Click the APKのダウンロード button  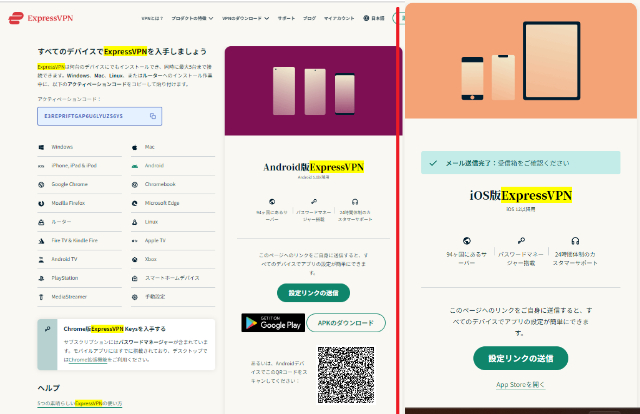[346, 323]
